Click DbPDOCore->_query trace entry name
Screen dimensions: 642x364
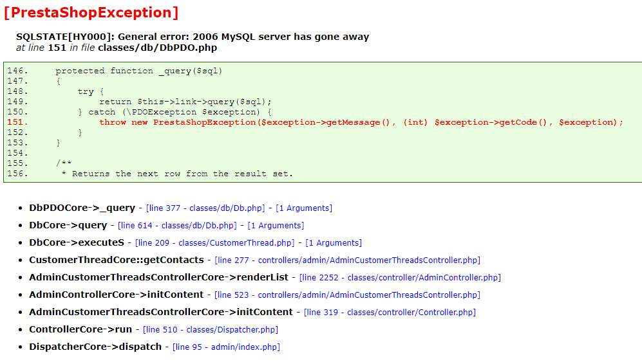(x=82, y=208)
